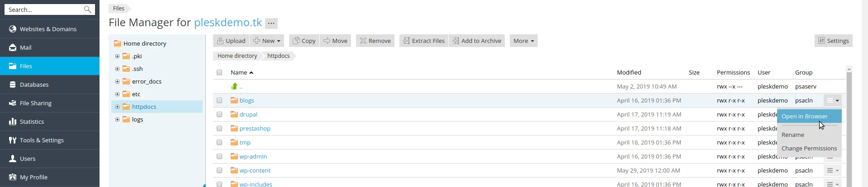Select httpdocs folder in the tree
This screenshot has height=187, width=868.
144,107
